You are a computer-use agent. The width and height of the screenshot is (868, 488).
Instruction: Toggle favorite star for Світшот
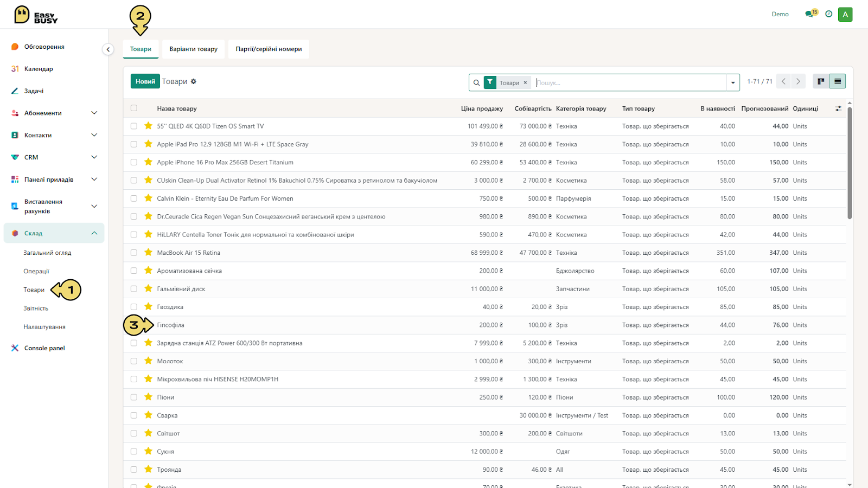tap(148, 433)
